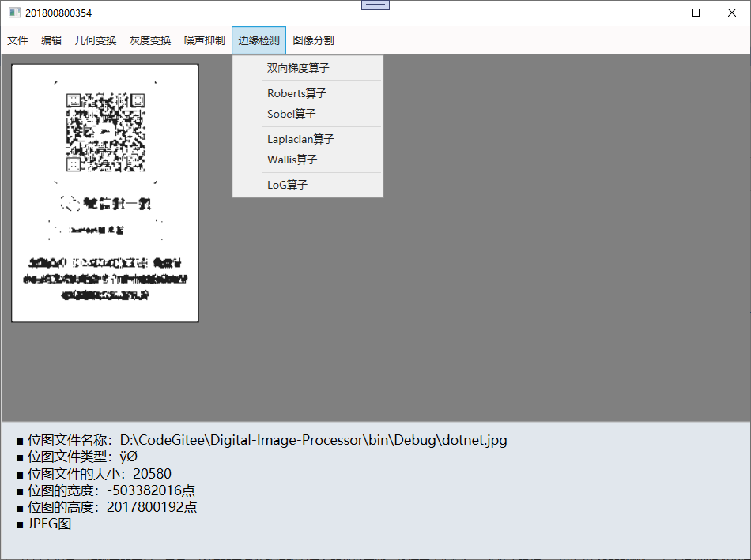Apply the 双向梯度算子 edge detector
The width and height of the screenshot is (751, 560).
pos(308,68)
